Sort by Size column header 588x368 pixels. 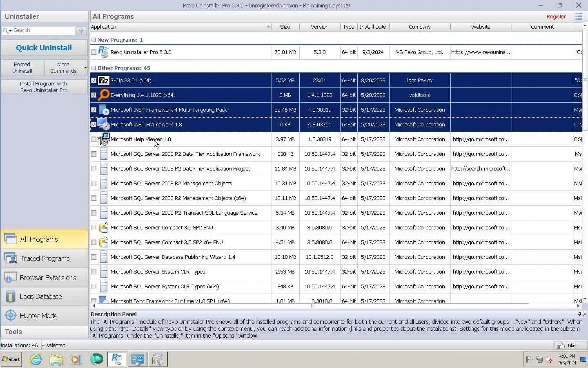285,27
